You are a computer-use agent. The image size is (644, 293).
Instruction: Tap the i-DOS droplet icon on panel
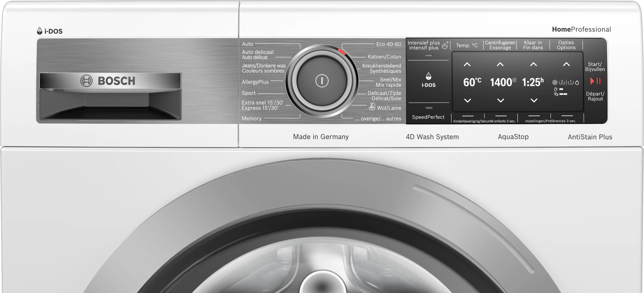(428, 76)
